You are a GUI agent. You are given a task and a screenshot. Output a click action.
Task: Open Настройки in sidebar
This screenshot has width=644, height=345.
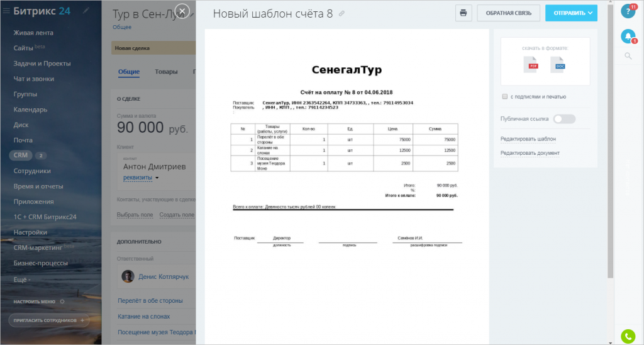pos(30,232)
